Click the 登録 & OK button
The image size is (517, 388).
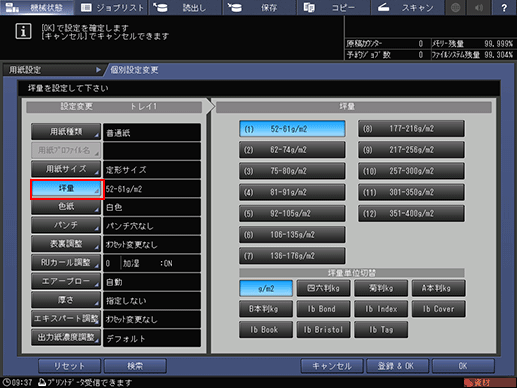397,366
